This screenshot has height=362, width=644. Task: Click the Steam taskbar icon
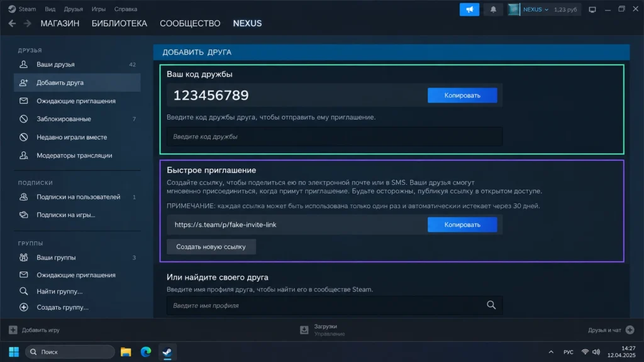(x=167, y=352)
